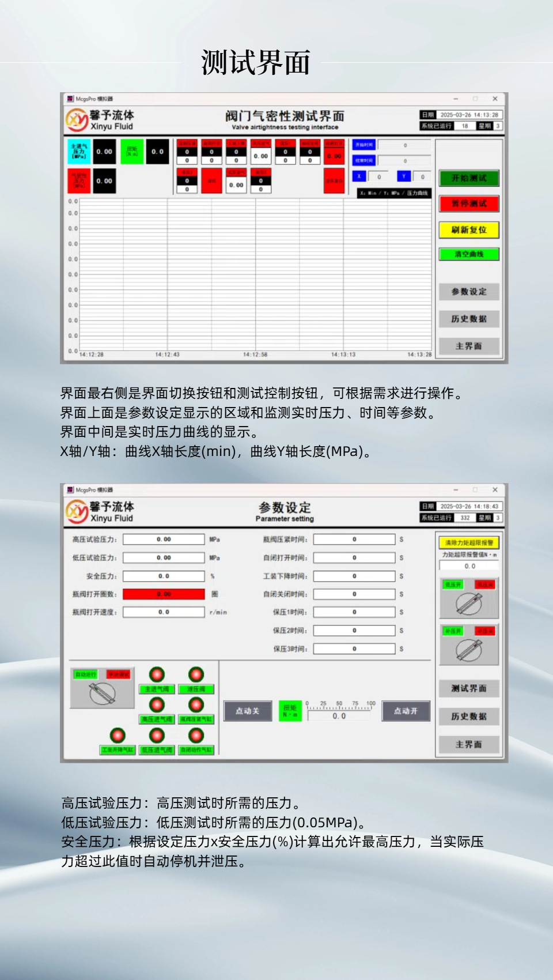This screenshot has height=980, width=553.
Task: Click the 力矩超限报警值 input field
Action: [x=469, y=566]
